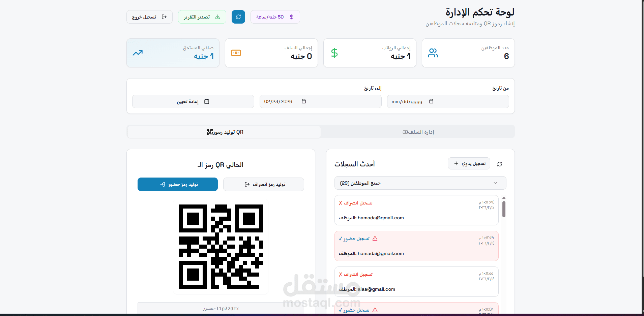Click the records list scrollbar thumb
Image resolution: width=644 pixels, height=316 pixels.
(x=504, y=209)
